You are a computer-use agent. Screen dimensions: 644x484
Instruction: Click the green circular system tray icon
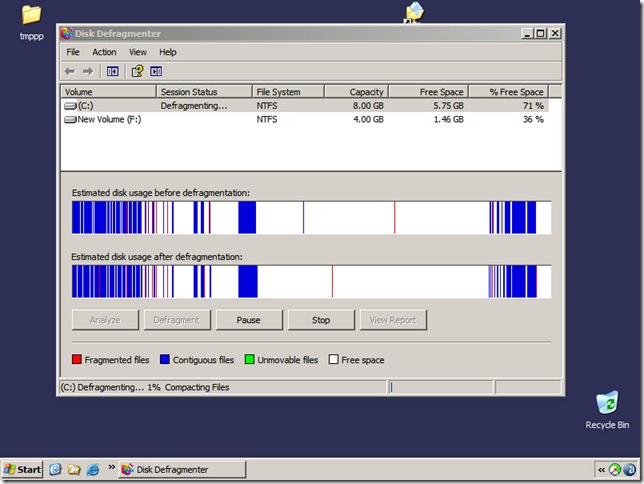pyautogui.click(x=615, y=469)
